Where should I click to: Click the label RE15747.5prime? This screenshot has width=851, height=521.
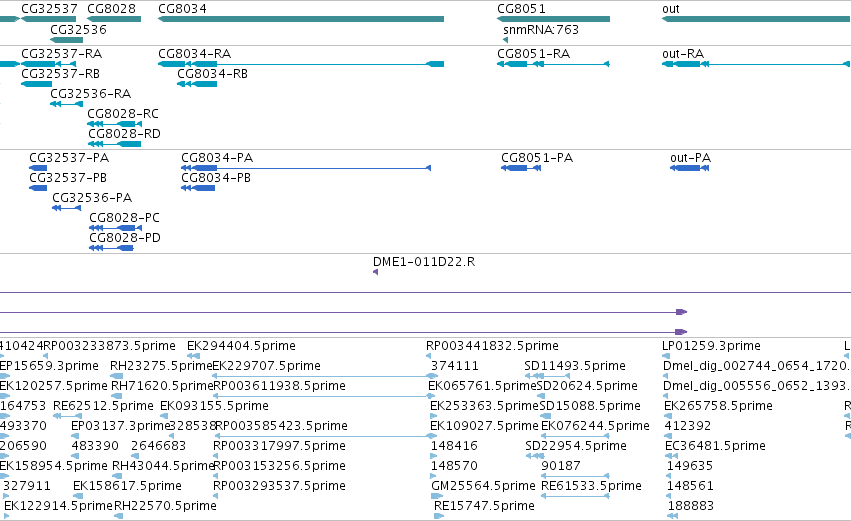click(x=484, y=506)
